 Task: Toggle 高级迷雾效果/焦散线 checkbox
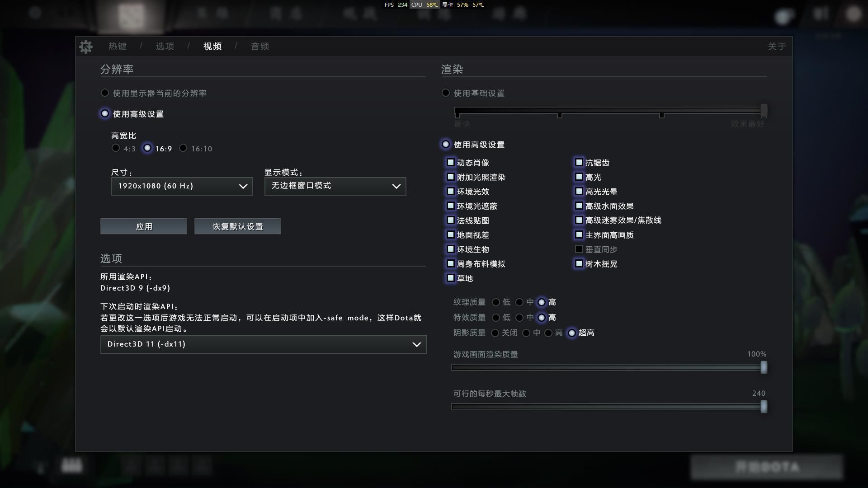pos(579,220)
